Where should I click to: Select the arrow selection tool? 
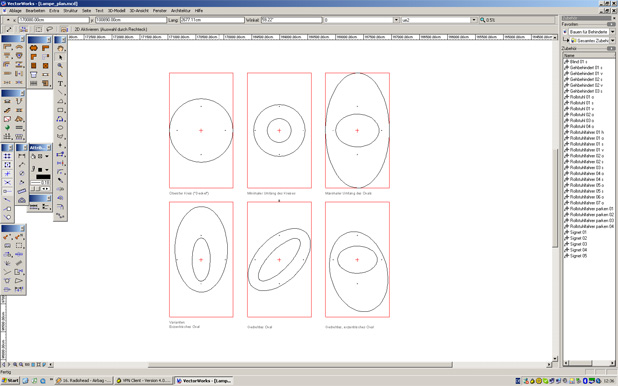coord(60,57)
